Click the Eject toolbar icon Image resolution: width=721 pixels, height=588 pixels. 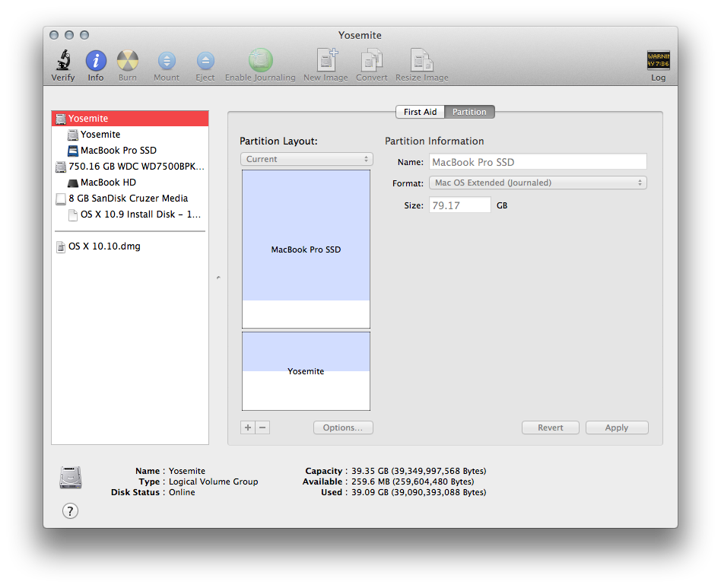(205, 60)
